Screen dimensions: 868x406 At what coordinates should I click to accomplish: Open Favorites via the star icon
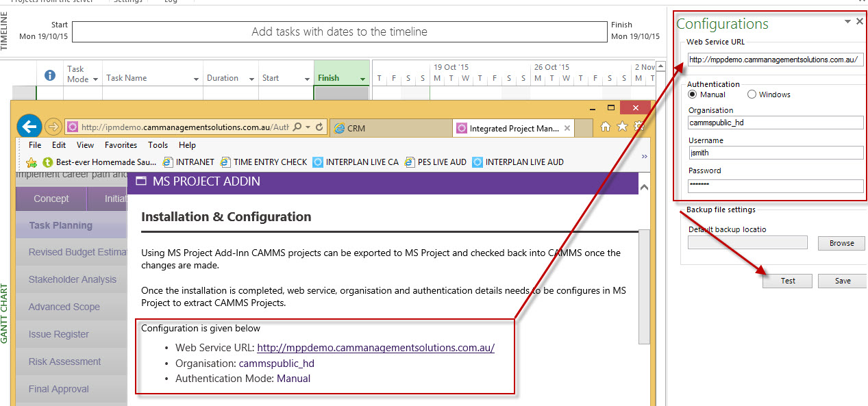[x=622, y=125]
